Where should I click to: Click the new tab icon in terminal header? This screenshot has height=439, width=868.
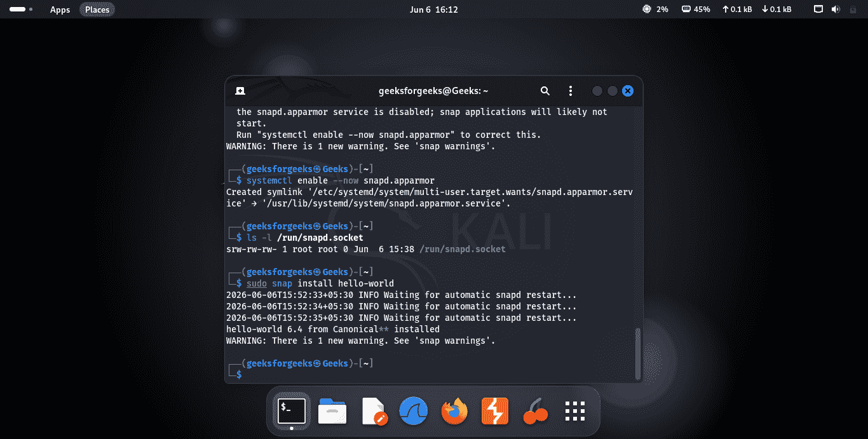click(x=240, y=91)
